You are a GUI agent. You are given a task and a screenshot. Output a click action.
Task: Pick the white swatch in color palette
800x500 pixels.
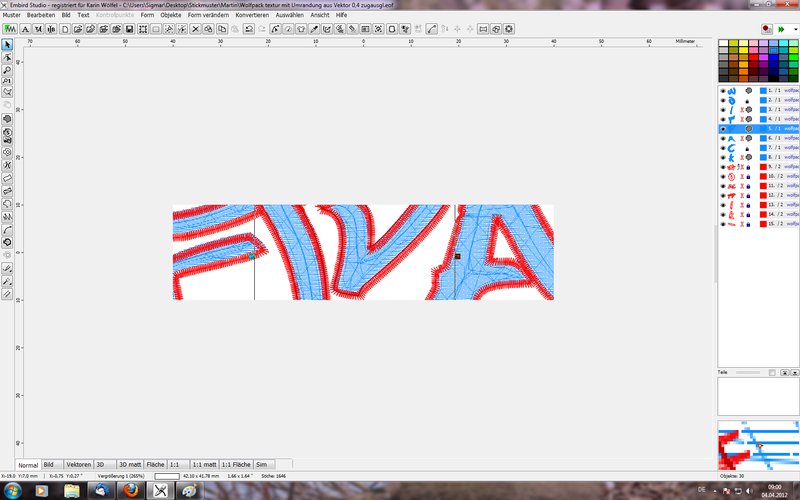(x=723, y=43)
